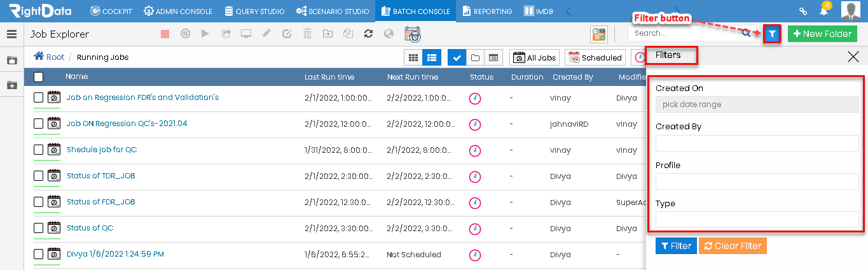Open the user profile avatar

[x=850, y=11]
